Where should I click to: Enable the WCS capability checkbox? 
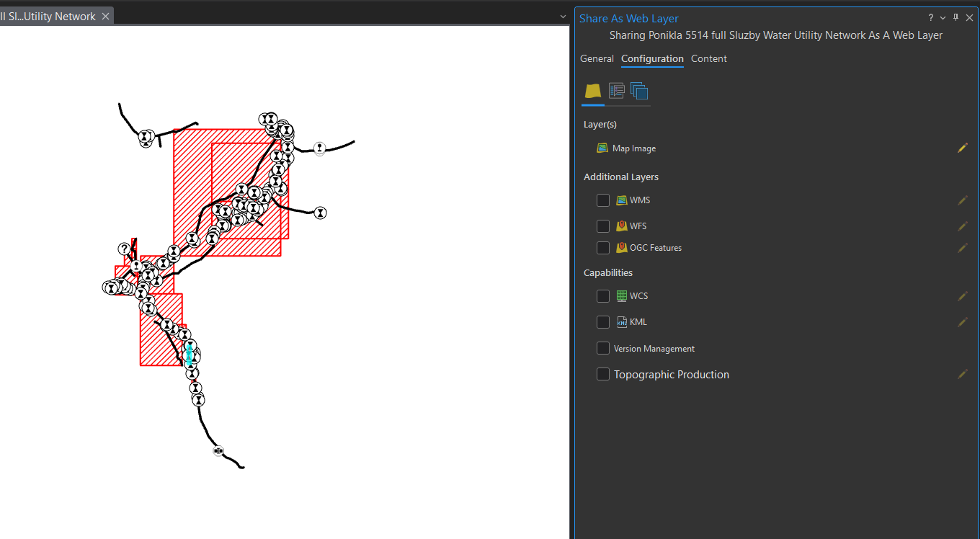click(x=603, y=296)
